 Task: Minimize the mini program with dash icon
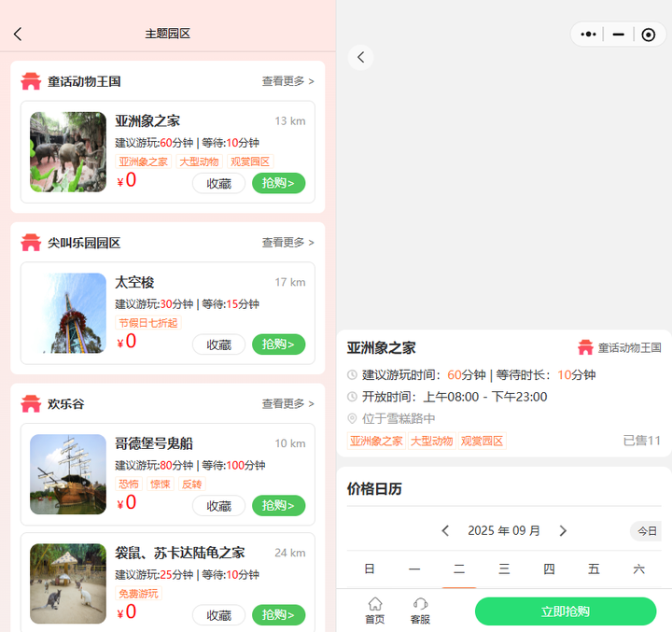click(619, 35)
